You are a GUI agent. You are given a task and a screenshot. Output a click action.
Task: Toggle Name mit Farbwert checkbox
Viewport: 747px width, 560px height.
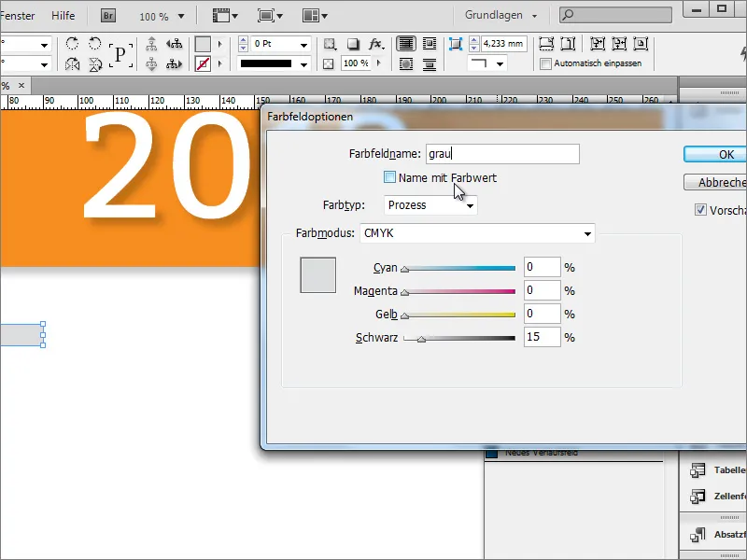pos(389,177)
